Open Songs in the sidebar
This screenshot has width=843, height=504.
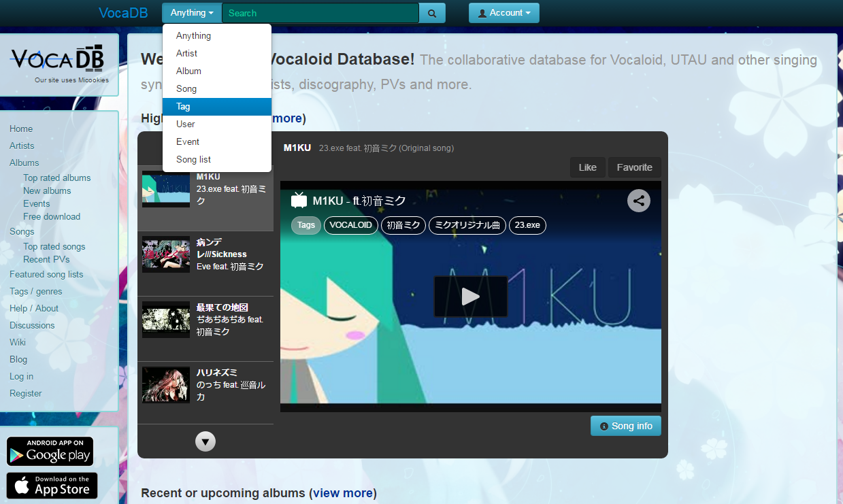point(22,232)
